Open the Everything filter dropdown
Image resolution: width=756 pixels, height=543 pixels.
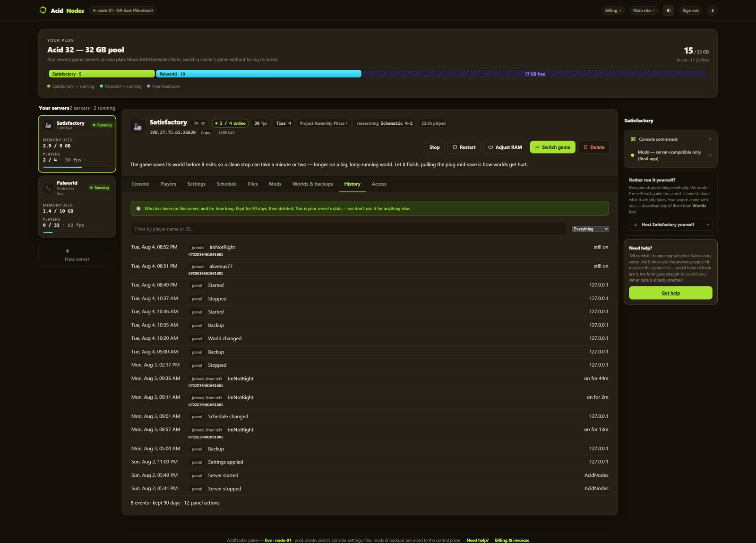pos(590,229)
